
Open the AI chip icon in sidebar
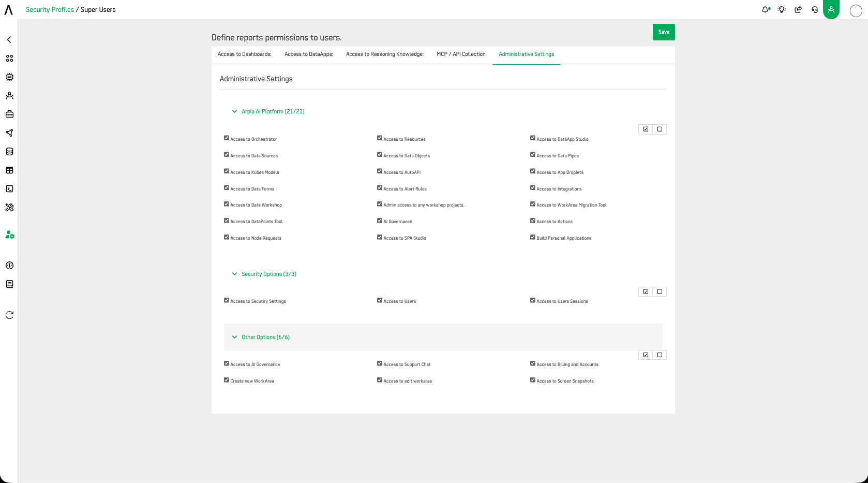(x=9, y=77)
